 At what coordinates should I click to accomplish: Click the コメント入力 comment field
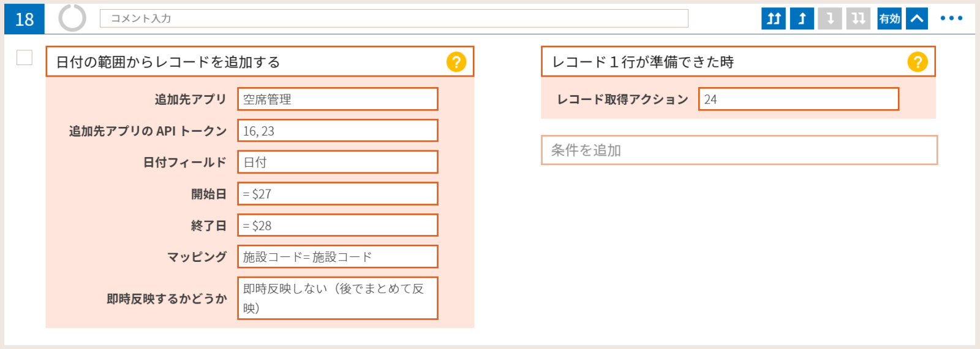[394, 18]
